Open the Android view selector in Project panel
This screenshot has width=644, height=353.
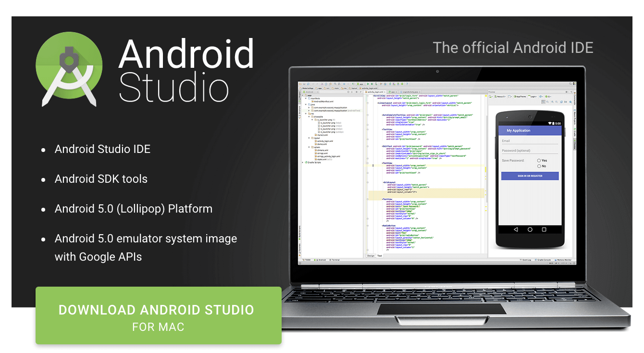[x=310, y=92]
